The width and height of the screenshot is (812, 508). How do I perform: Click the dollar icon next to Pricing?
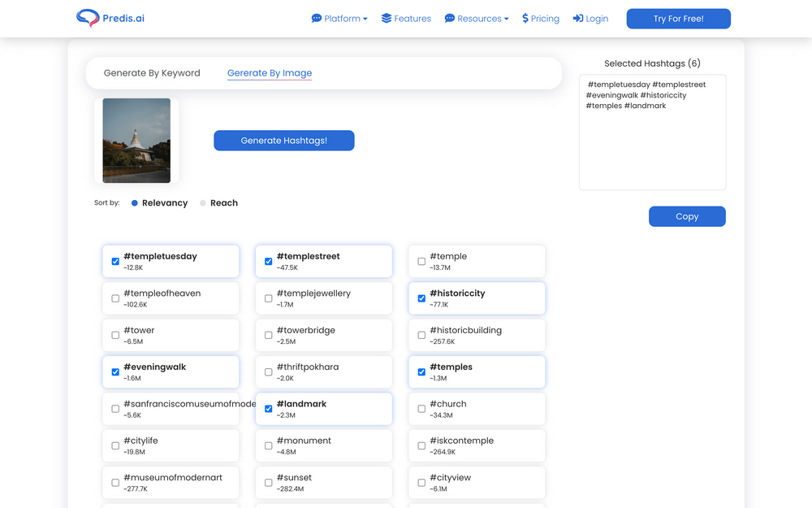(x=524, y=18)
